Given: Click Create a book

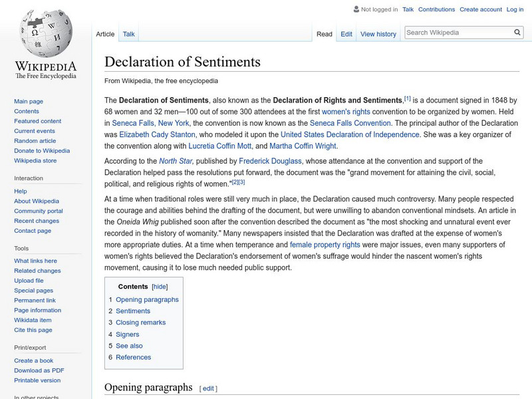Looking at the screenshot, I should [34, 360].
